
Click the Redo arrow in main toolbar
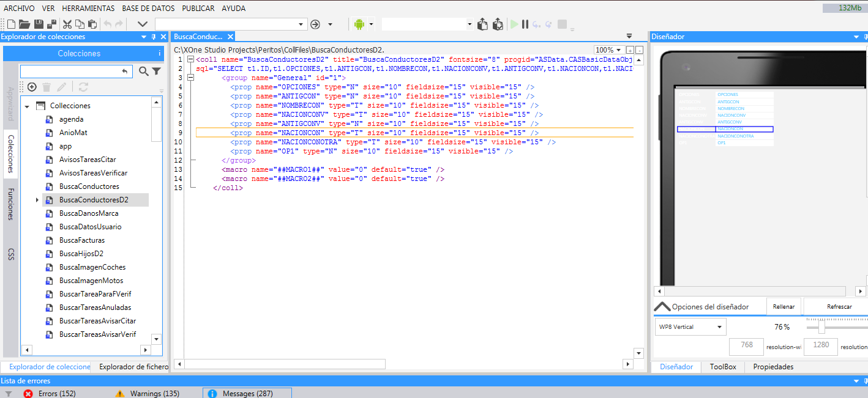point(119,24)
